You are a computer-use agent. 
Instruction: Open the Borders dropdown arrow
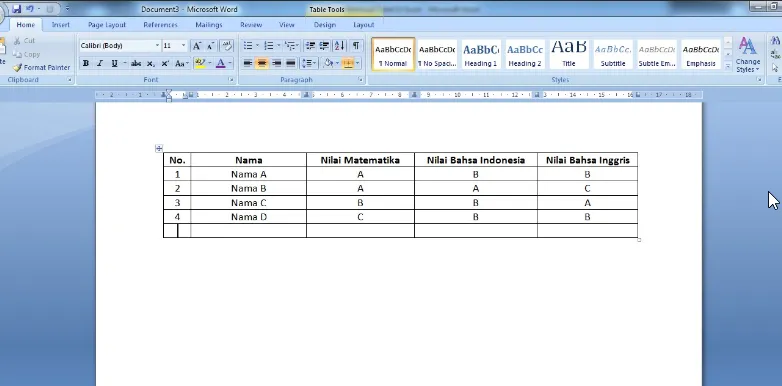click(x=357, y=63)
